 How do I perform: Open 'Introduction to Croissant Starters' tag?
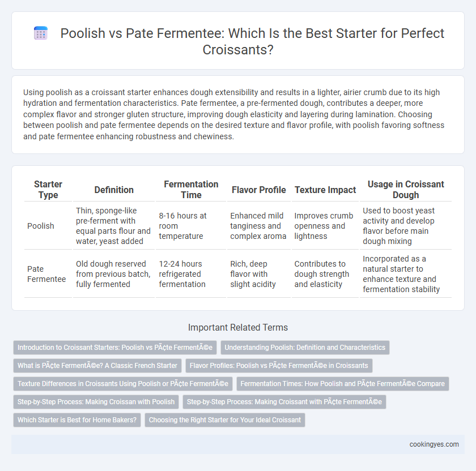point(115,348)
